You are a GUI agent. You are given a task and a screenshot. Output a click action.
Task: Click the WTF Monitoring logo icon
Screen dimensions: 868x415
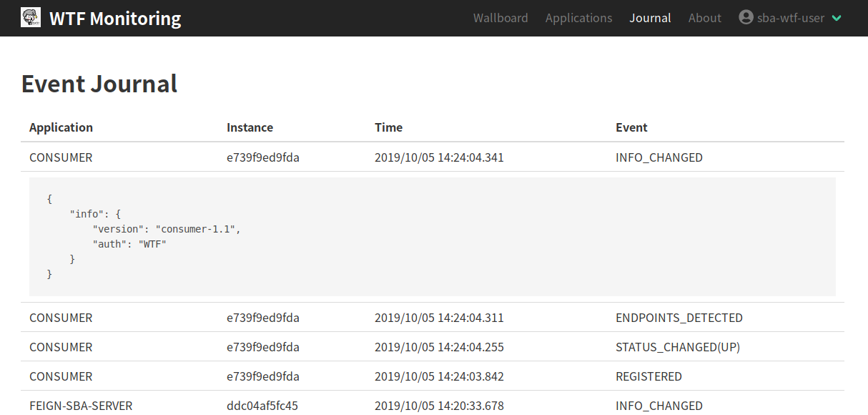31,18
